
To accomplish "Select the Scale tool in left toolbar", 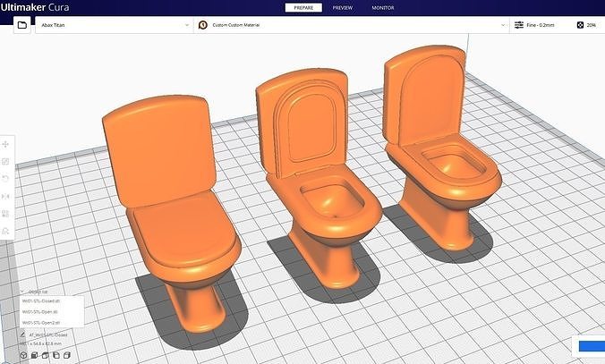I will point(5,162).
